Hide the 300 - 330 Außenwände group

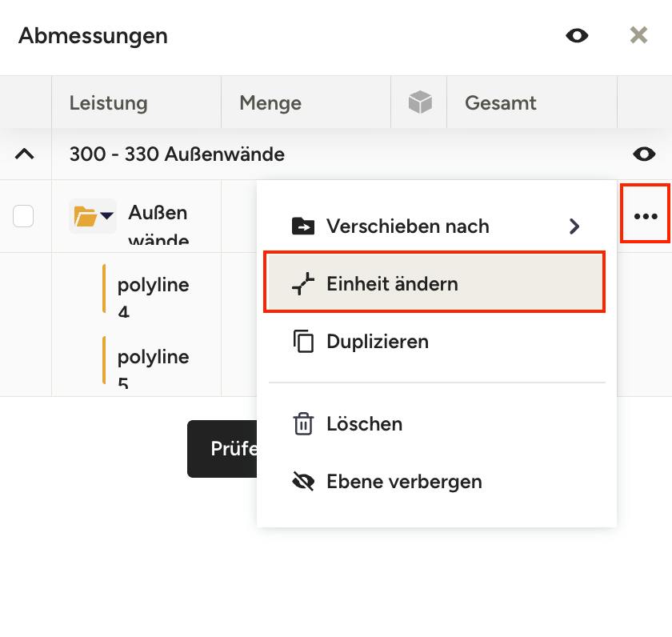pos(644,154)
